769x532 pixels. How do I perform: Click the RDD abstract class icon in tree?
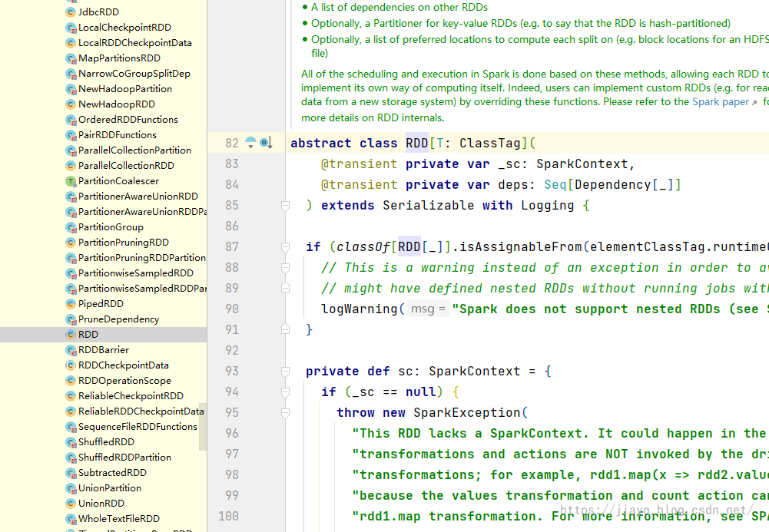coord(71,335)
